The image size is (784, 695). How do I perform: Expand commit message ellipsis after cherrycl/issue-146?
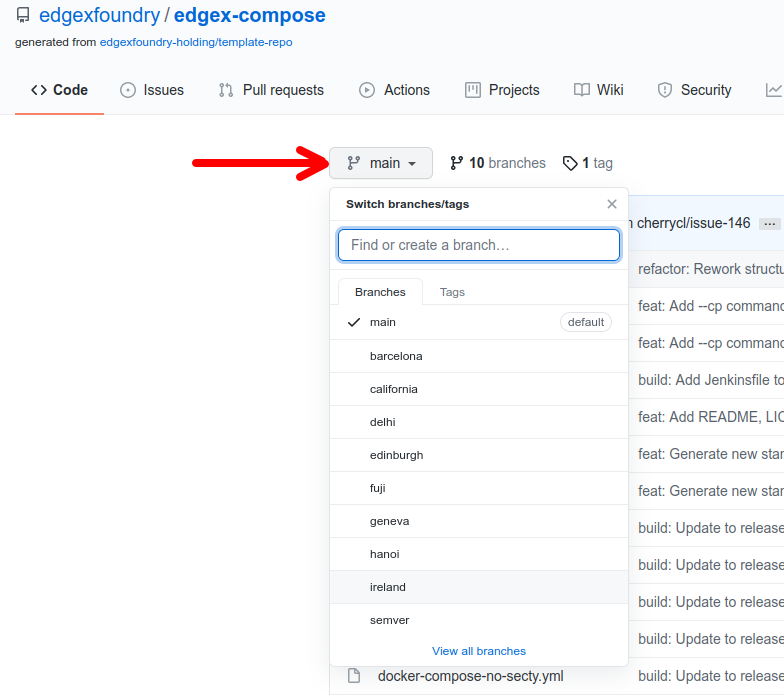pos(770,224)
